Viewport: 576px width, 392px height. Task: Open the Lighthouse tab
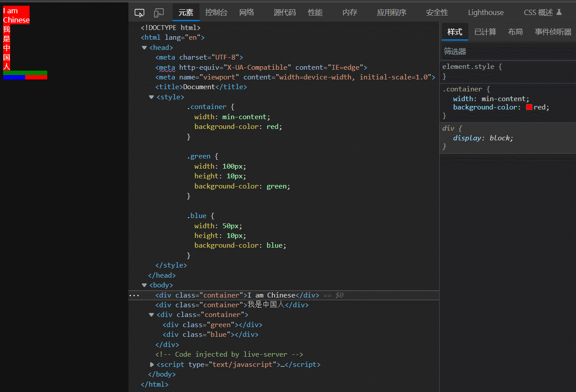pyautogui.click(x=486, y=12)
